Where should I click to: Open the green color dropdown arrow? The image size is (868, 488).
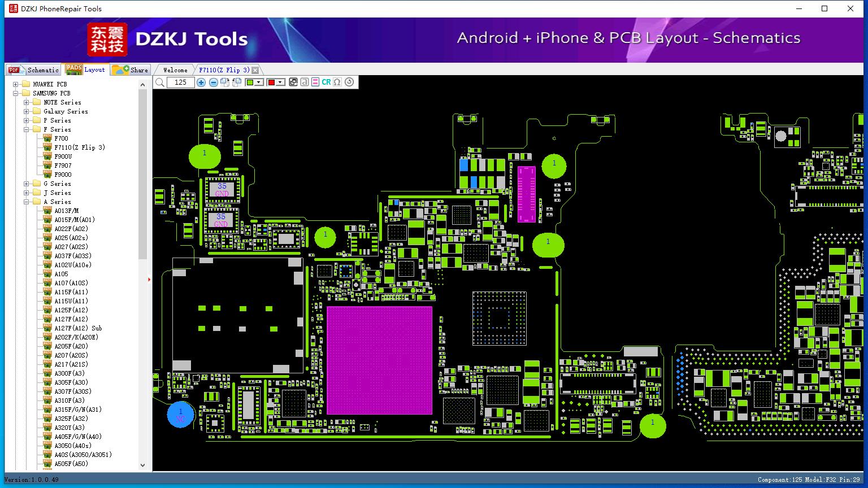(x=259, y=82)
